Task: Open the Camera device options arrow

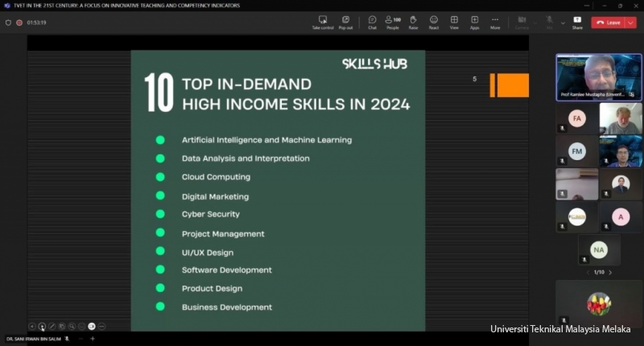Action: pyautogui.click(x=534, y=22)
